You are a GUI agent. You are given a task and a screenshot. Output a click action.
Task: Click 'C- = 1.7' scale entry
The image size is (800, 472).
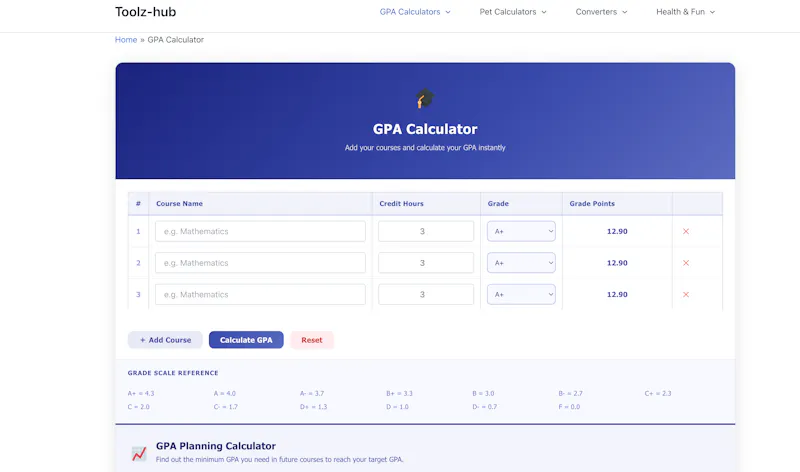tap(226, 407)
